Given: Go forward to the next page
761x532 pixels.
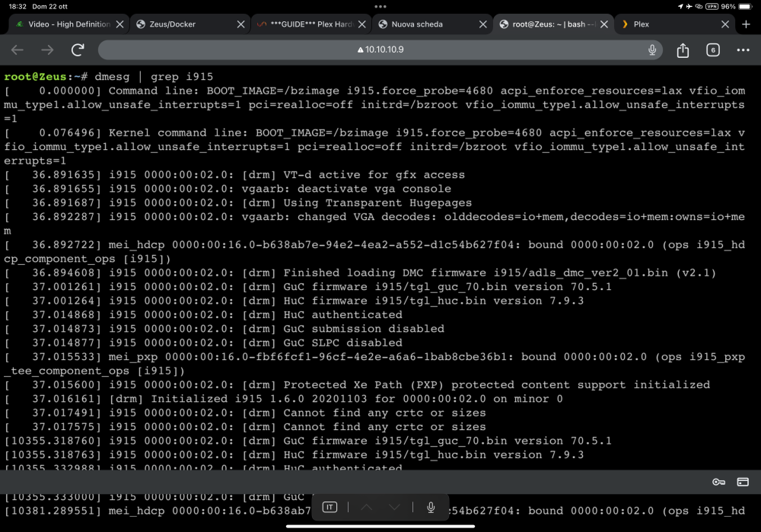Looking at the screenshot, I should [47, 49].
